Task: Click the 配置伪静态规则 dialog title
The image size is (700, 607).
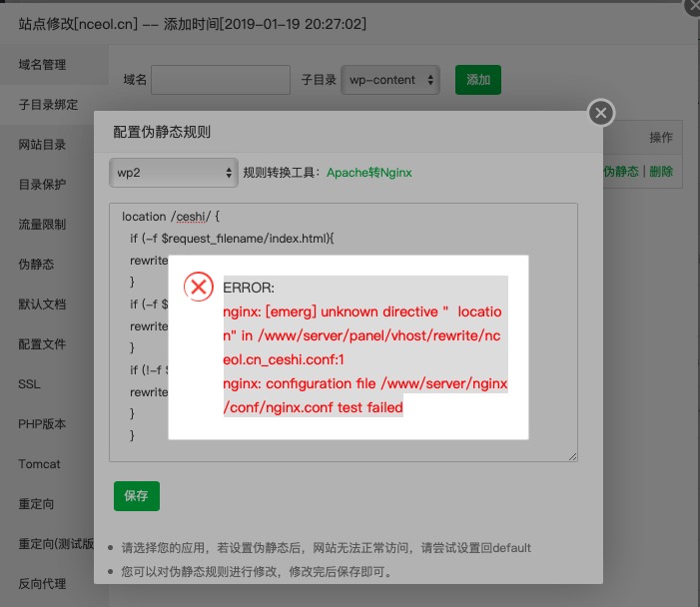Action: coord(162,132)
